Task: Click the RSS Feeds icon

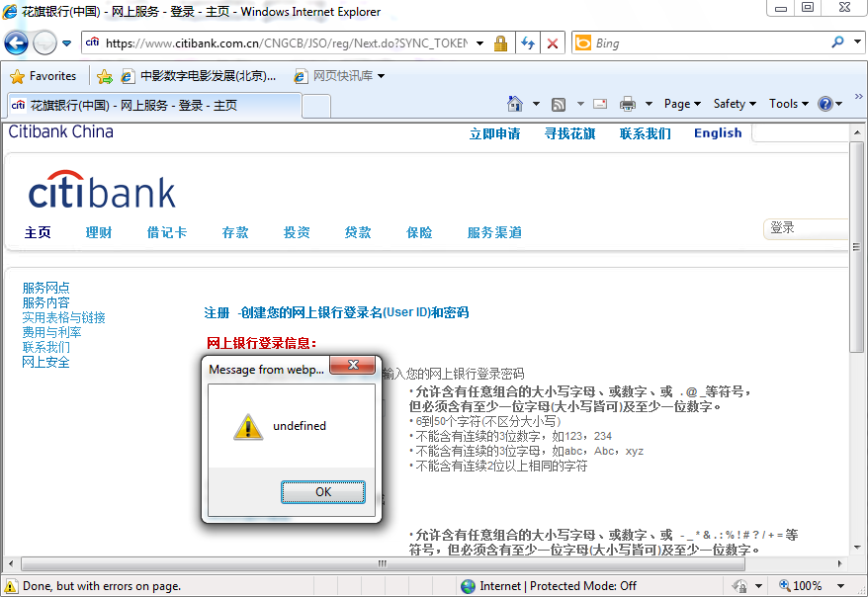Action: coord(559,104)
